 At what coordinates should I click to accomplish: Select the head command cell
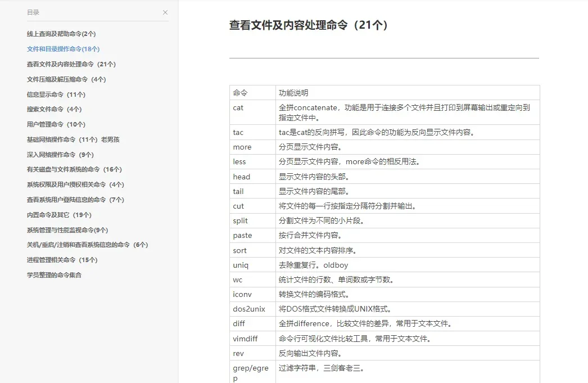pyautogui.click(x=253, y=177)
